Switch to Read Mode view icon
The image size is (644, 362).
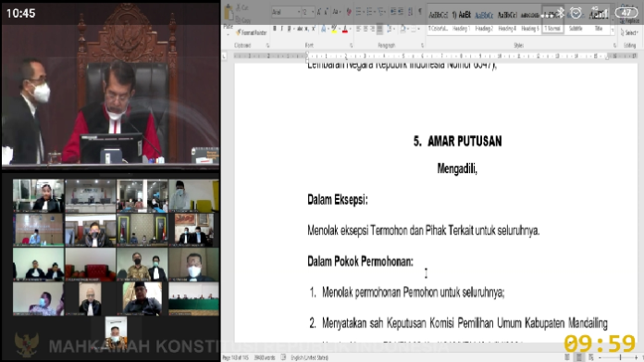[x=567, y=357]
